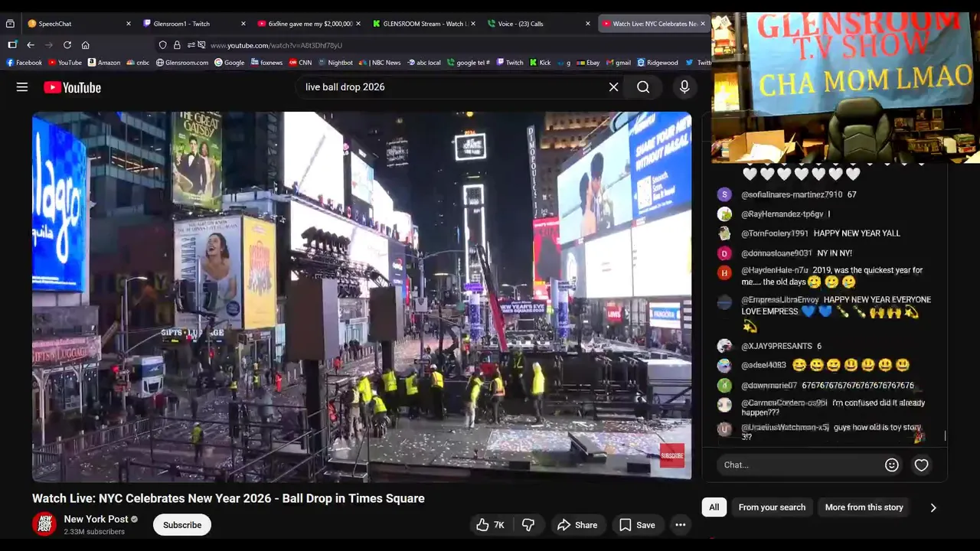Close the Voice (23) Calls tab
This screenshot has height=551, width=980.
(x=588, y=24)
